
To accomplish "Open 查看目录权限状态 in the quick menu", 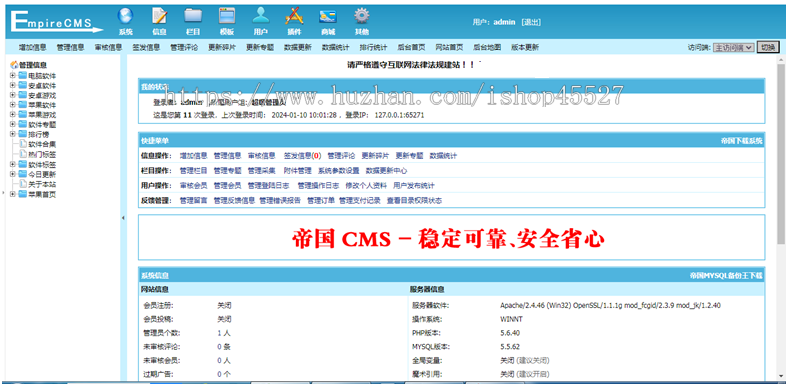I will pos(414,201).
